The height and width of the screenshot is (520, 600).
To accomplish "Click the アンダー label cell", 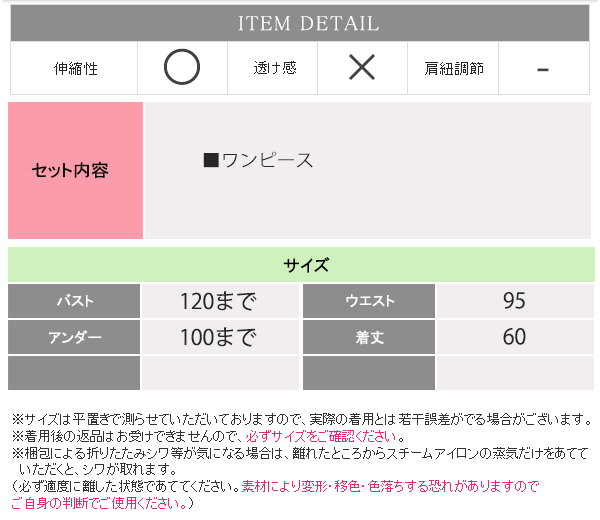I will 74,337.
